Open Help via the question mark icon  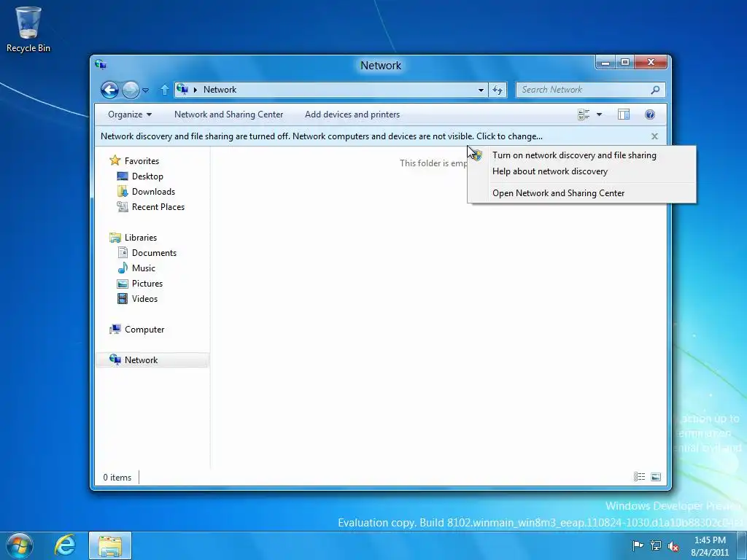point(650,114)
